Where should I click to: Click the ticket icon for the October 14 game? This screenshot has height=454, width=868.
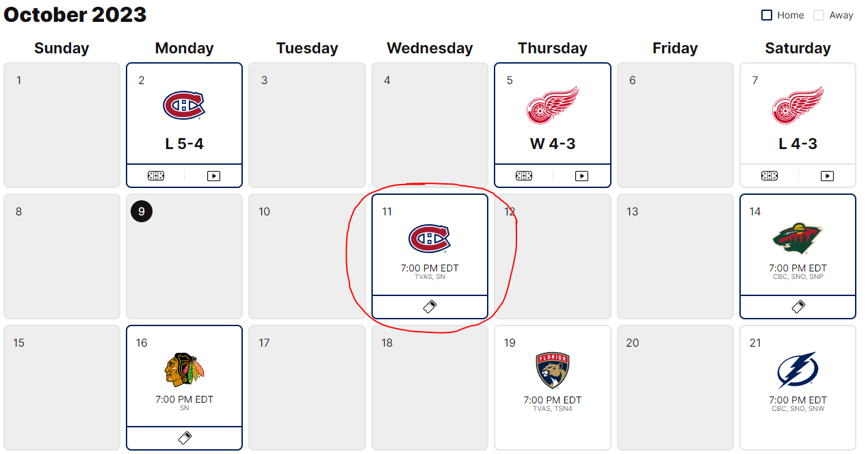[798, 307]
